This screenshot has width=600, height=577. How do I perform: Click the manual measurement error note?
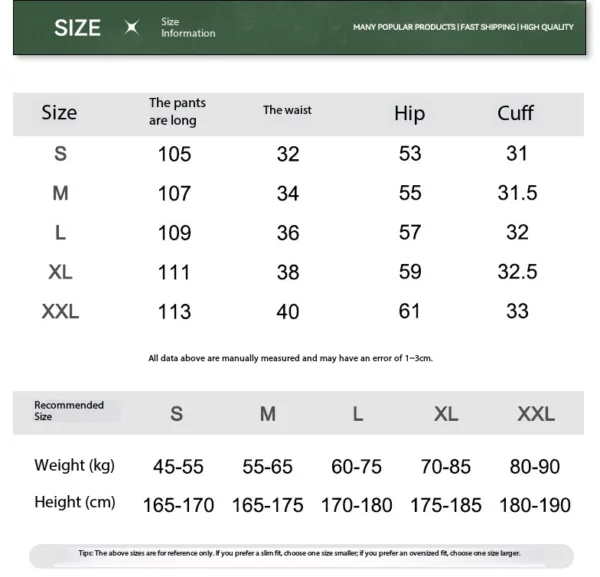coord(290,358)
